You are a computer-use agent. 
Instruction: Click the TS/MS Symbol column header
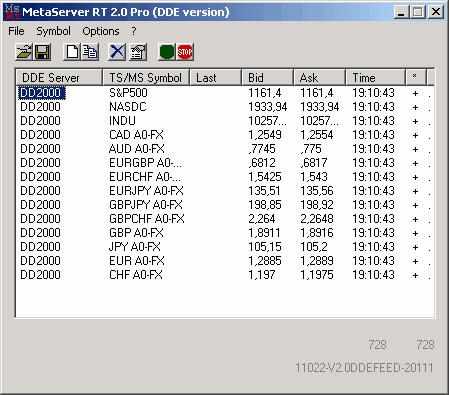pos(146,78)
